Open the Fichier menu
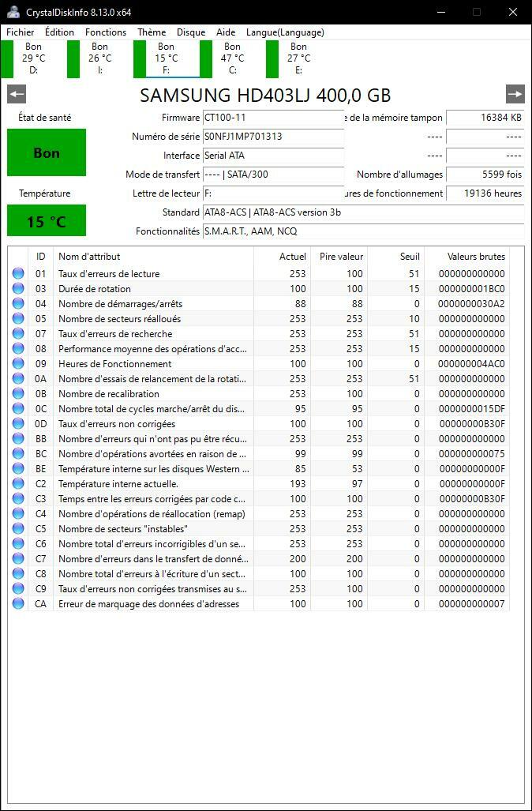Viewport: 532px width, 811px height. 21,32
